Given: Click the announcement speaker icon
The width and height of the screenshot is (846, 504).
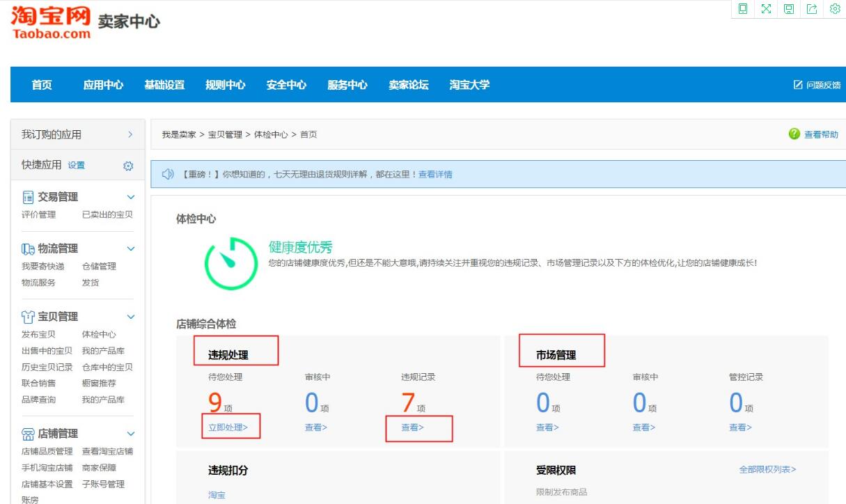Looking at the screenshot, I should point(167,173).
